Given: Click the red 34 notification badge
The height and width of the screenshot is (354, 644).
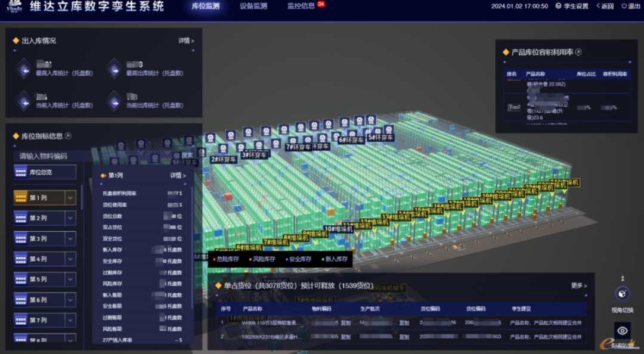Looking at the screenshot, I should click(x=321, y=4).
